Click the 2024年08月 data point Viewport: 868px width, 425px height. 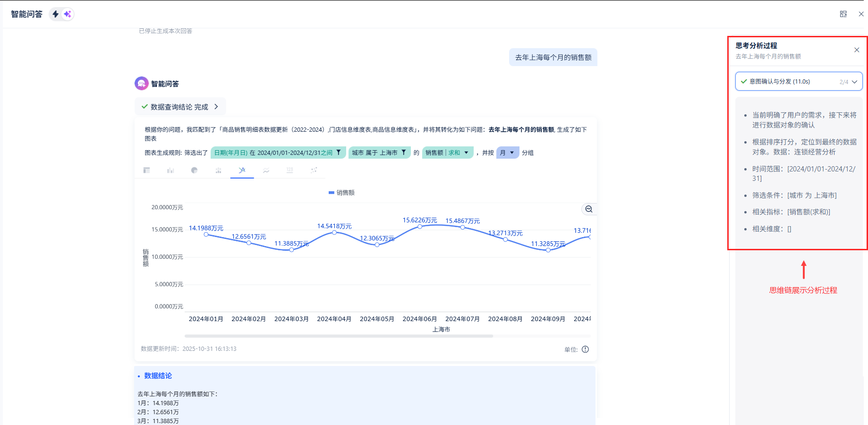click(x=505, y=239)
